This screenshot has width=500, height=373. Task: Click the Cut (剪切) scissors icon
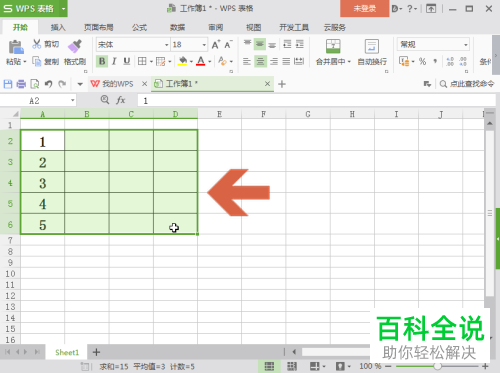click(37, 44)
